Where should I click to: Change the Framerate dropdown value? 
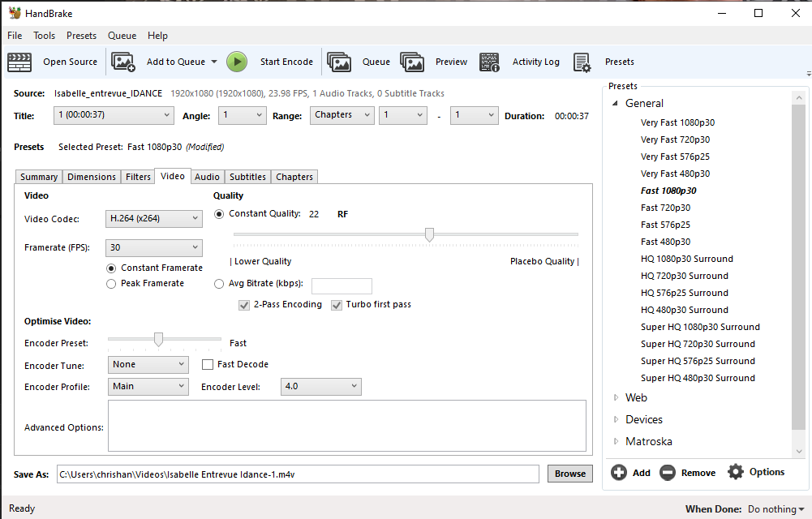(x=153, y=247)
